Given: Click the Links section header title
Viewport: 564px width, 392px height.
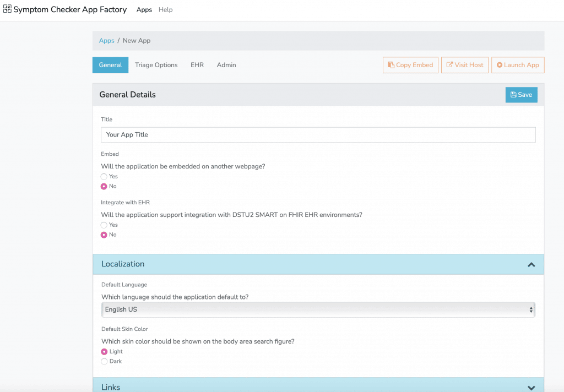Looking at the screenshot, I should coord(110,388).
